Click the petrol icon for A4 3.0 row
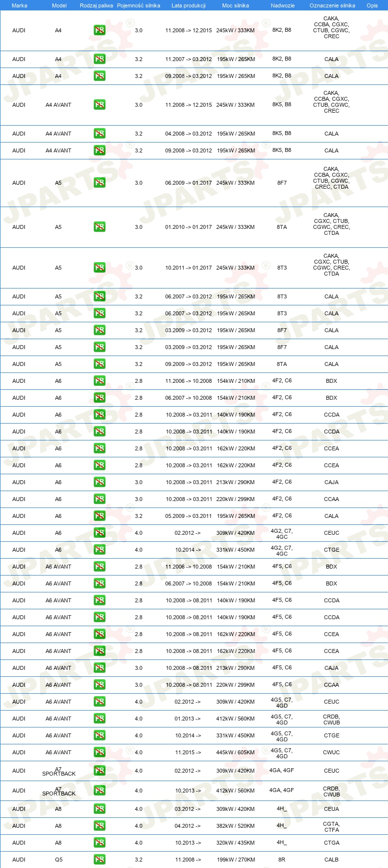This screenshot has height=868, width=388. tap(100, 30)
